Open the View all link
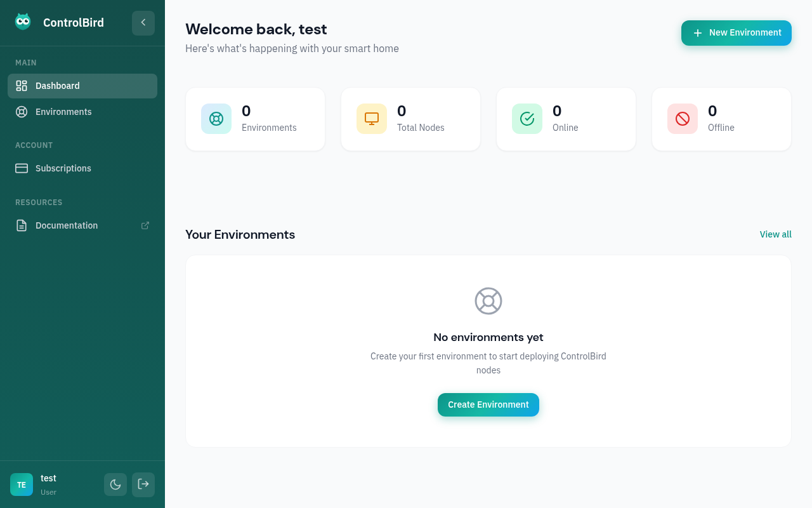 pyautogui.click(x=776, y=234)
